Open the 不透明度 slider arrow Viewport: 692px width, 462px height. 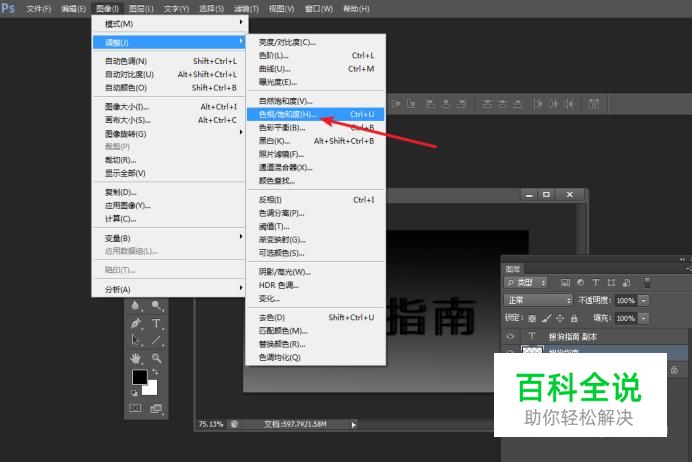click(644, 300)
